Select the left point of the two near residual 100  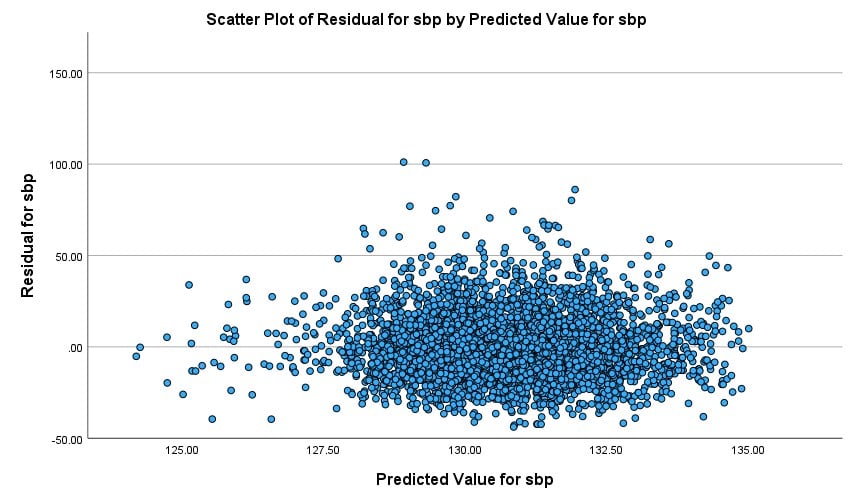404,161
